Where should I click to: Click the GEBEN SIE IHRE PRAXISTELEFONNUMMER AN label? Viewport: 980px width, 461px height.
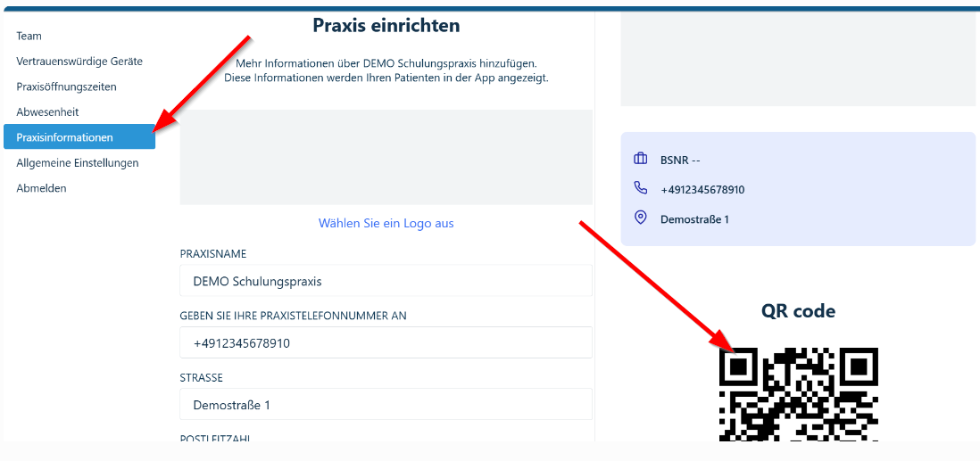tap(293, 316)
